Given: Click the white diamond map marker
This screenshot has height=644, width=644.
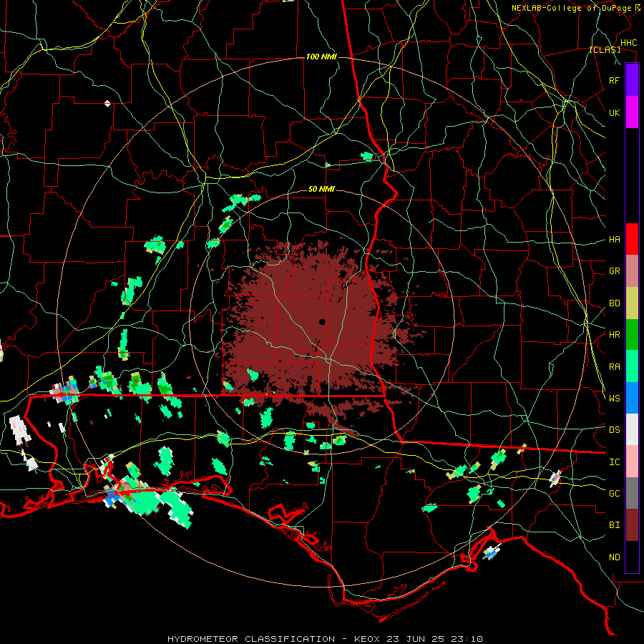Looking at the screenshot, I should tap(107, 104).
